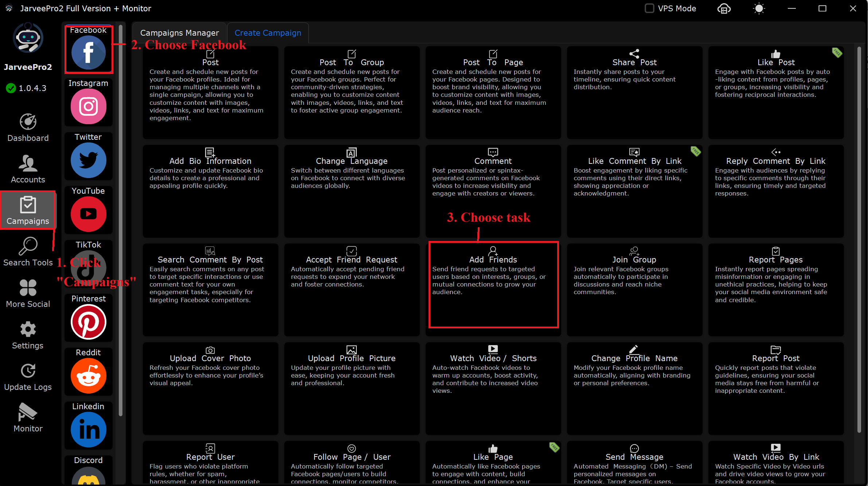Screen dimensions: 868x486
Task: Open the Accounts section
Action: tap(28, 169)
